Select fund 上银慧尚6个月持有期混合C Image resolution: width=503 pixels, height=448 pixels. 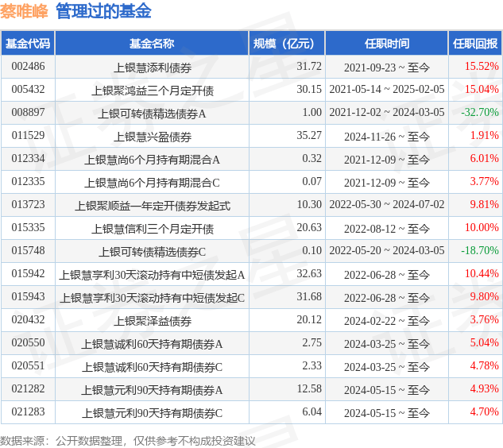point(152,183)
